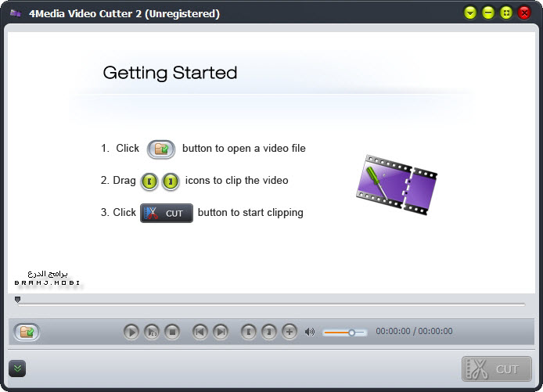Viewport: 543px width, 392px height.
Task: Click the CUT image in step 3
Action: tap(167, 213)
